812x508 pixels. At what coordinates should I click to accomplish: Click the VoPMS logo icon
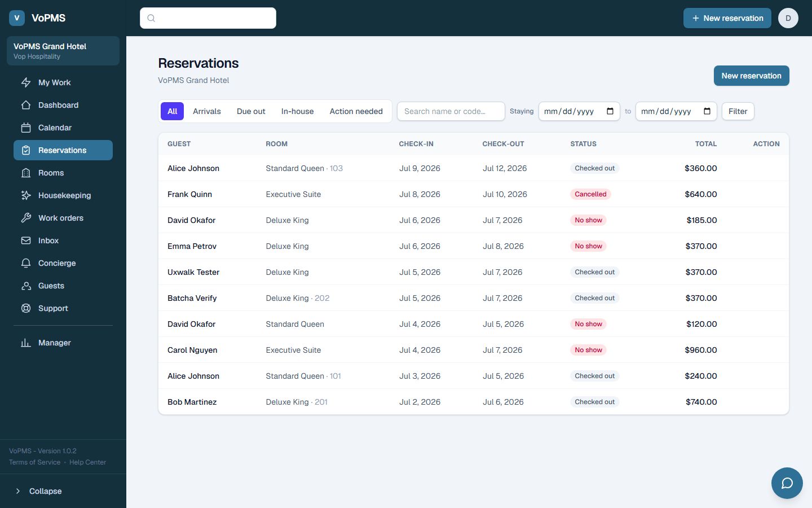pos(17,18)
